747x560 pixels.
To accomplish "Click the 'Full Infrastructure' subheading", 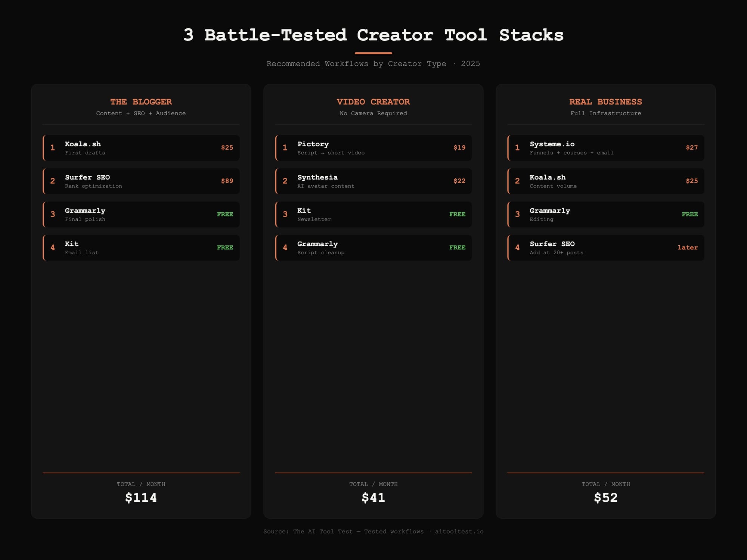I will pos(606,113).
